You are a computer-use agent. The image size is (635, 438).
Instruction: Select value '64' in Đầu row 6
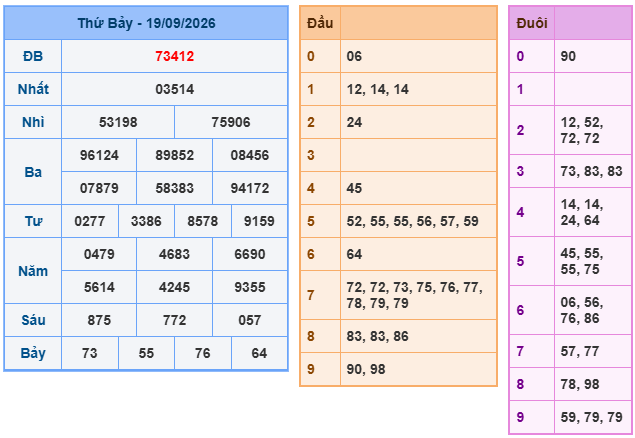click(x=354, y=254)
